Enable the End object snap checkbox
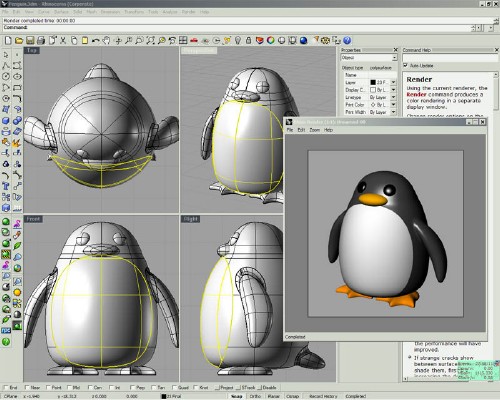 point(5,387)
